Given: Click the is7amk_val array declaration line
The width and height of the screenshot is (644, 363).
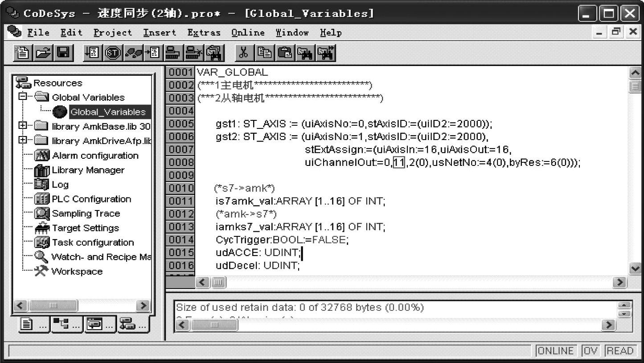Looking at the screenshot, I should click(300, 201).
